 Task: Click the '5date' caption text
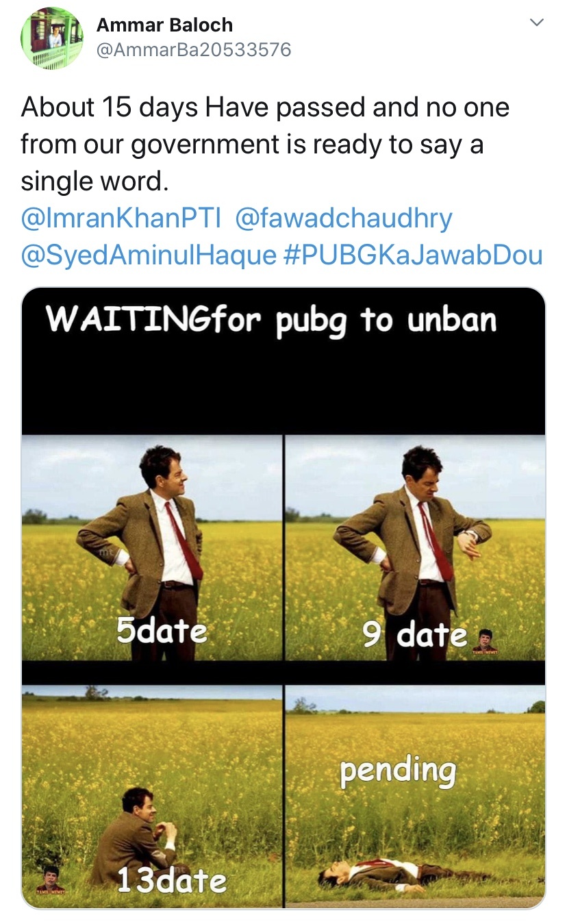click(162, 630)
